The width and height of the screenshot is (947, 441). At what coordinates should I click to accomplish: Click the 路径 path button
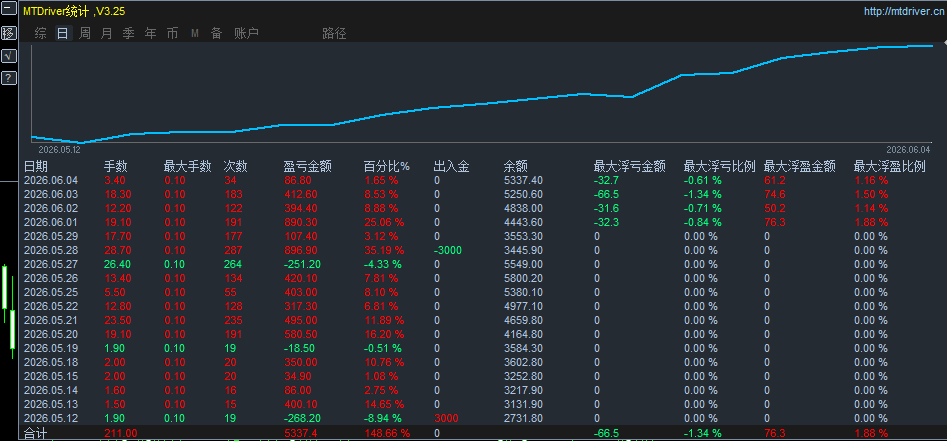coord(334,33)
